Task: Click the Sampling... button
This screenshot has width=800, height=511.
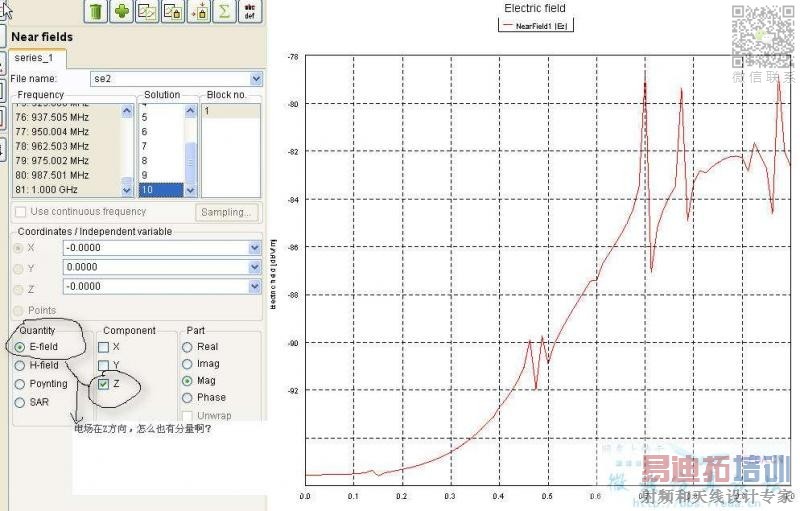Action: pyautogui.click(x=226, y=212)
